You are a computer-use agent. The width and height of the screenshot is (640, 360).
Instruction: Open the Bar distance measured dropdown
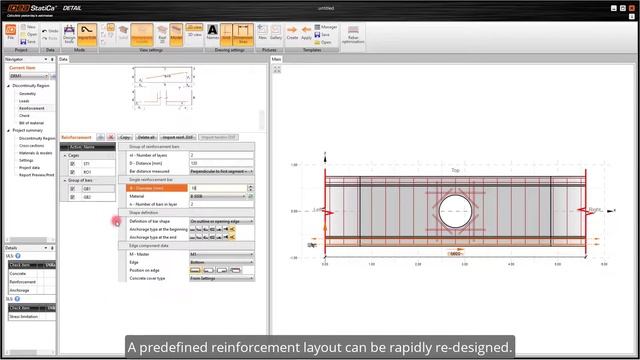tap(221, 171)
